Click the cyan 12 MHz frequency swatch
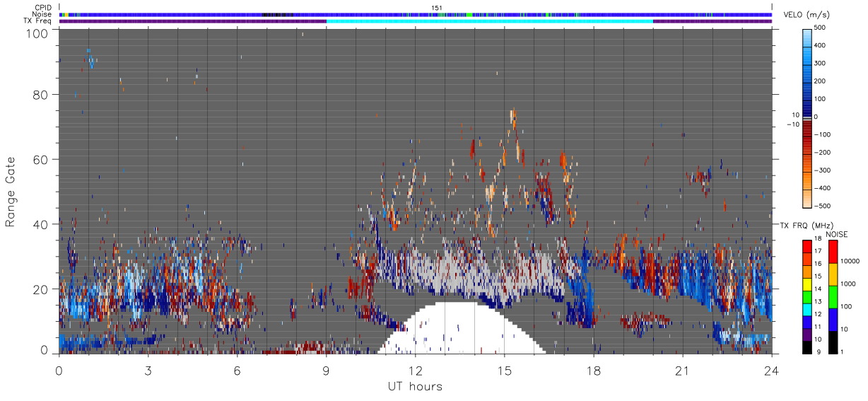The width and height of the screenshot is (868, 401). (x=807, y=310)
